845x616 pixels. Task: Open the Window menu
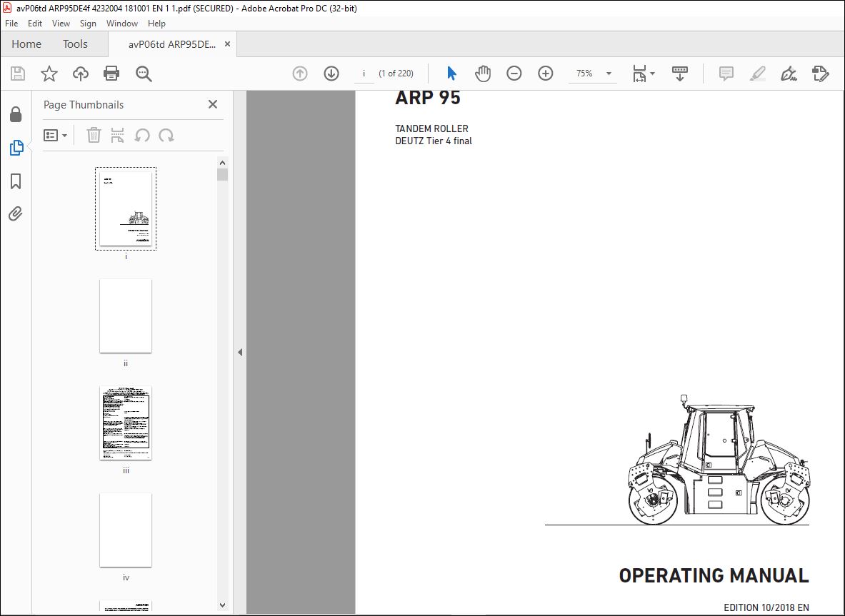click(x=122, y=23)
